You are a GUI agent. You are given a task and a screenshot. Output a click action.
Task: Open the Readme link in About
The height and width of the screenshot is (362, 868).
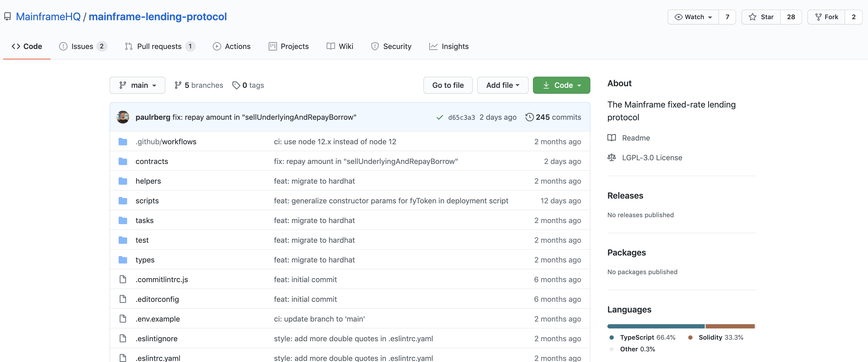pos(636,138)
